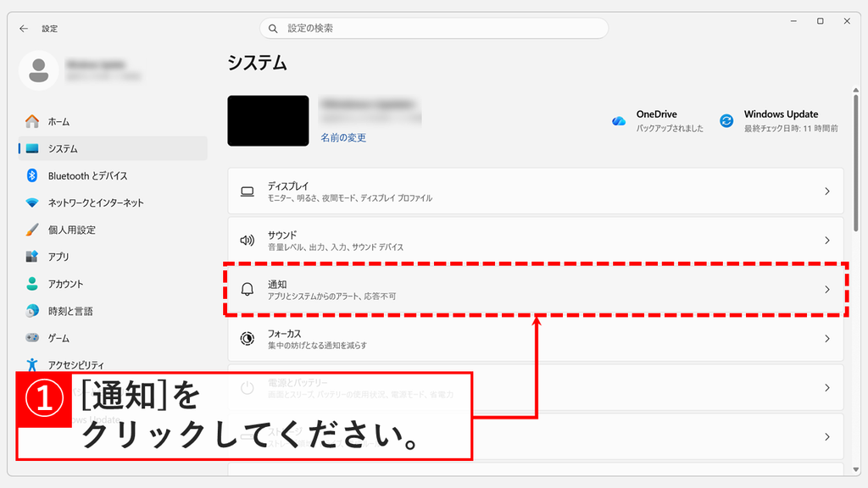Open アカウント in the sidebar
The image size is (868, 488).
(x=113, y=284)
